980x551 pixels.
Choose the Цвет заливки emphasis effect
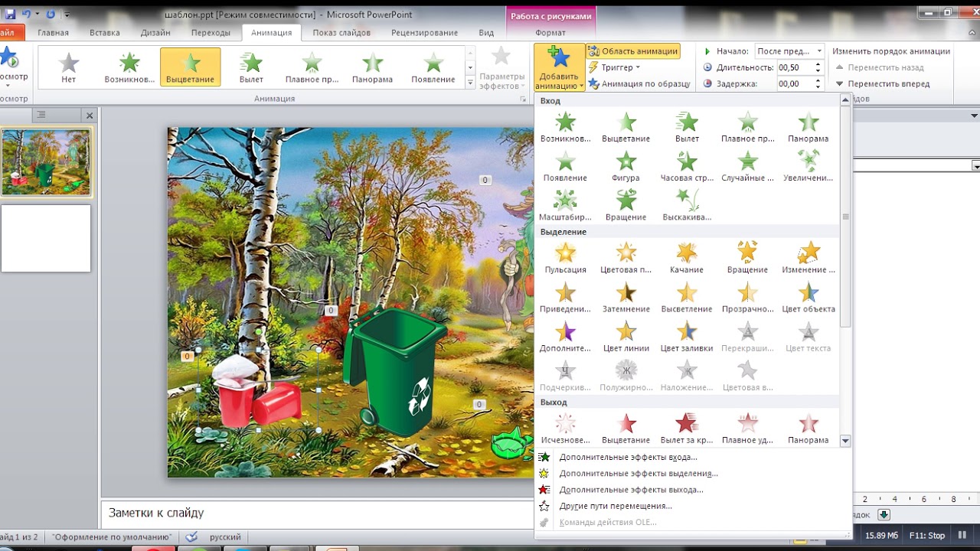point(687,336)
